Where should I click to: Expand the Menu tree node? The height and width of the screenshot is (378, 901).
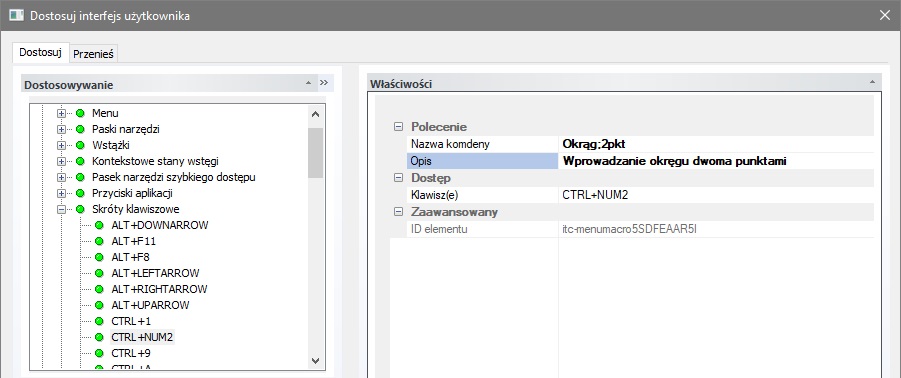(x=61, y=113)
